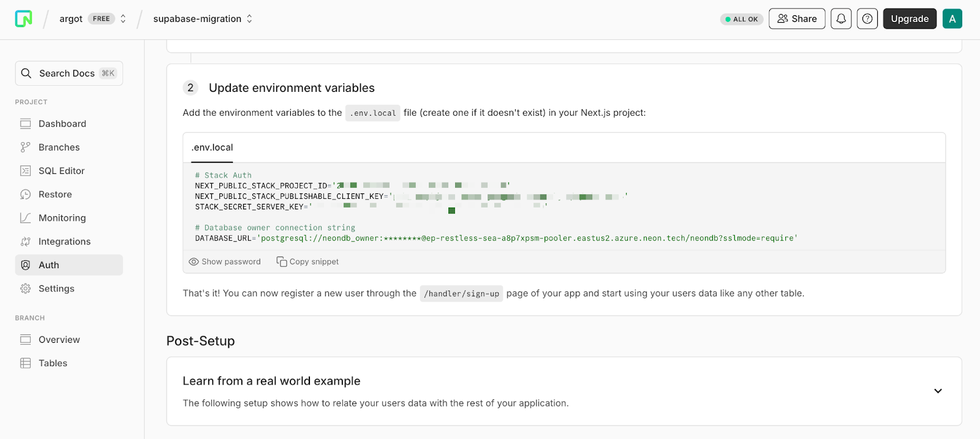Click the Upgrade button
This screenshot has height=439, width=980.
[910, 19]
